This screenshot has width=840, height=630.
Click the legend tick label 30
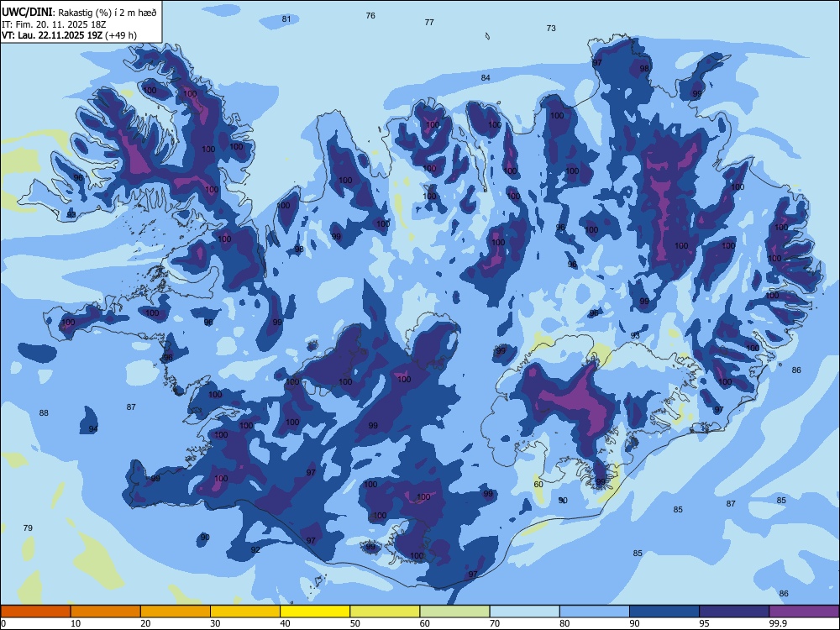coord(215,623)
